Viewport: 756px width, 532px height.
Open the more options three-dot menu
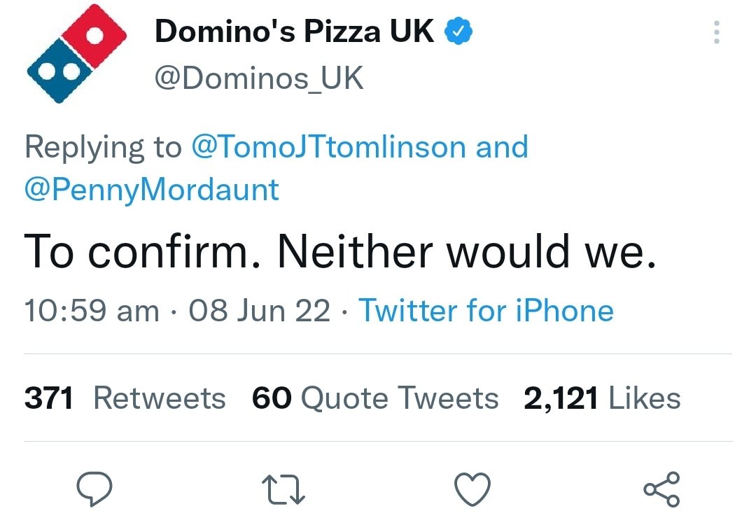coord(715,32)
